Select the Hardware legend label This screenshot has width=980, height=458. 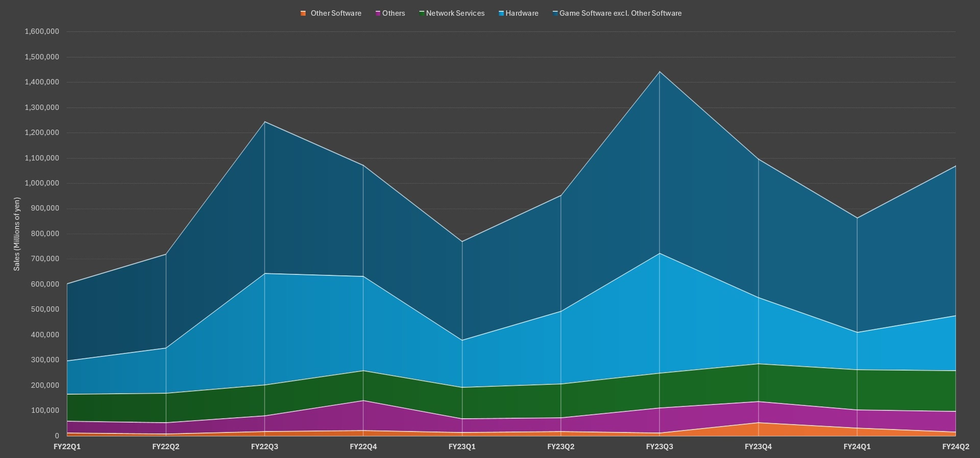522,13
